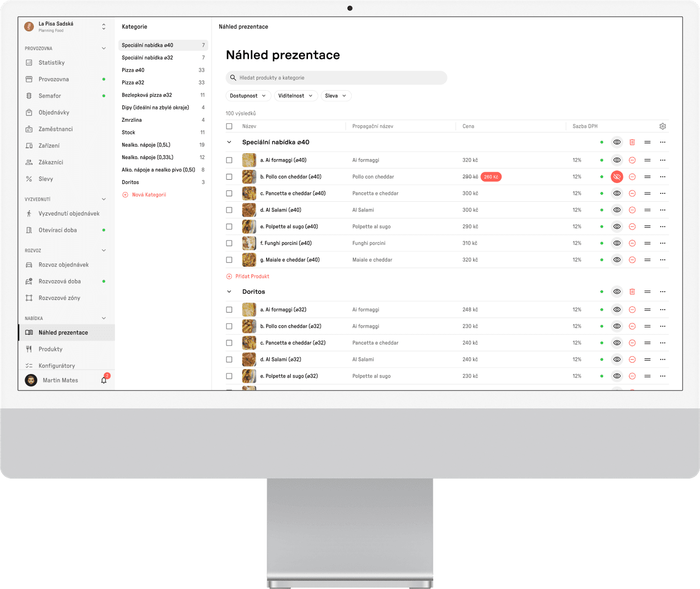Click the search magnifier icon
This screenshot has width=700, height=589.
[233, 78]
